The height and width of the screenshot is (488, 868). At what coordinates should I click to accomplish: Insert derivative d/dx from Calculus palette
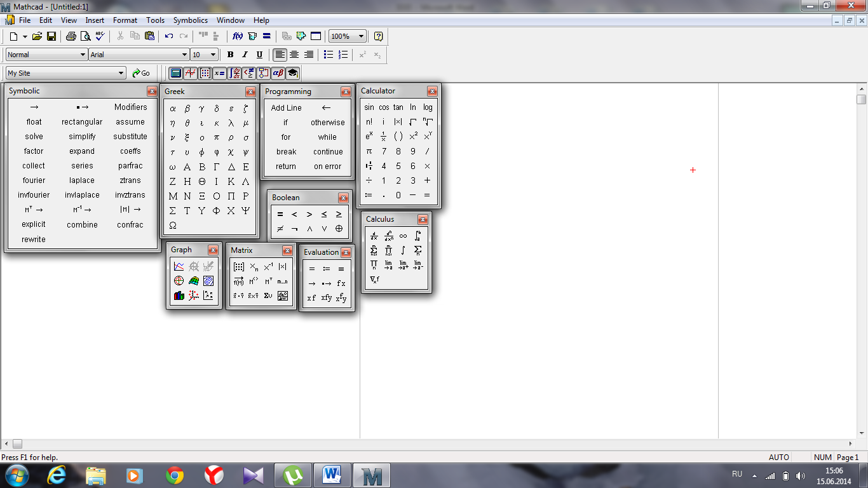[x=374, y=236]
